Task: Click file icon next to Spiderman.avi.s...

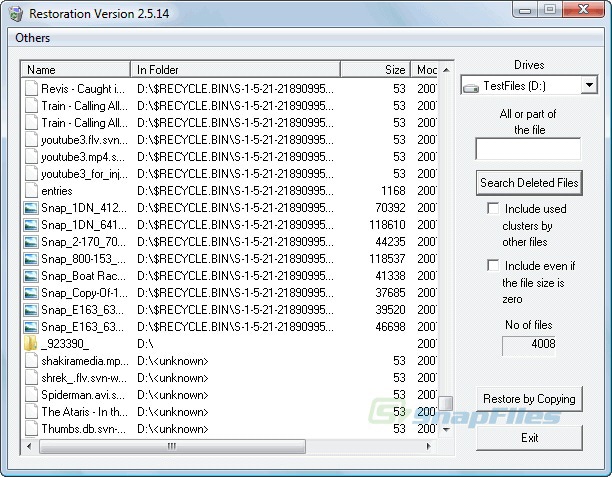Action: click(31, 395)
